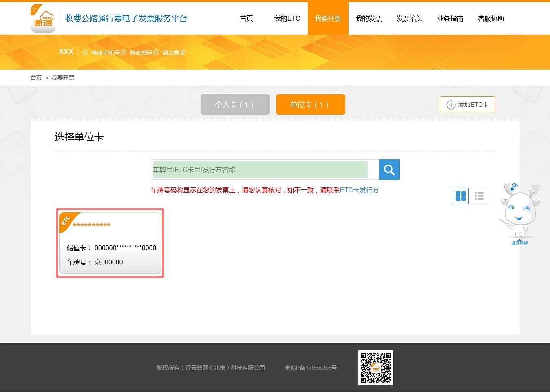The height and width of the screenshot is (392, 550).
Task: Open 首页 in the navigation bar
Action: pos(246,19)
